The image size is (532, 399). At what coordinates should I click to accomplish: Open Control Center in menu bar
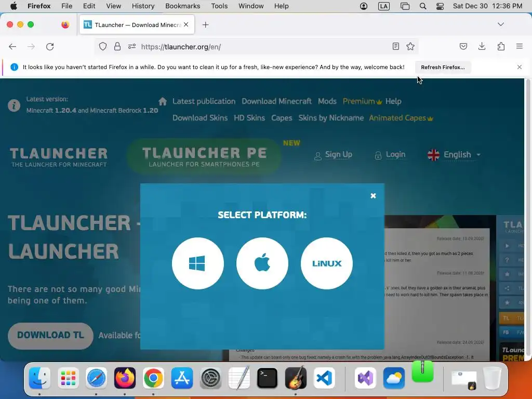point(440,6)
